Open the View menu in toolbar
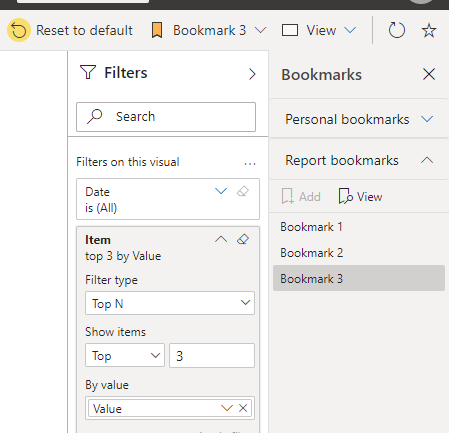 (319, 30)
